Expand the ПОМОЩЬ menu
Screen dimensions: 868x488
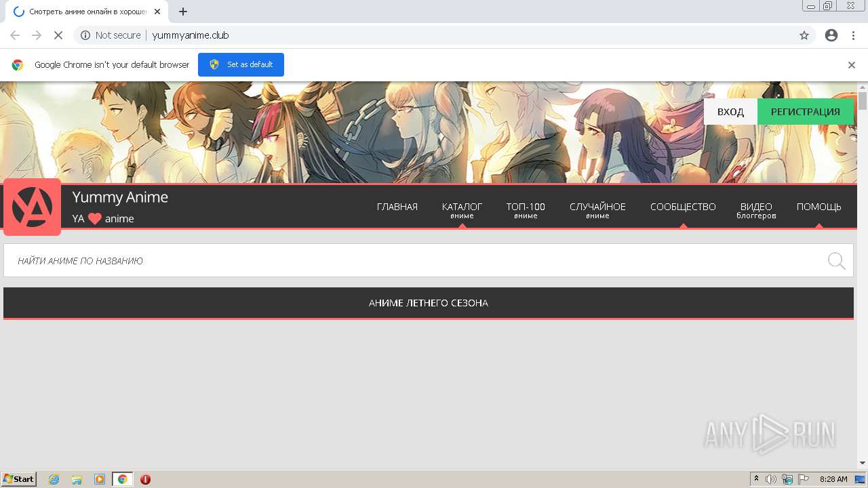point(819,207)
